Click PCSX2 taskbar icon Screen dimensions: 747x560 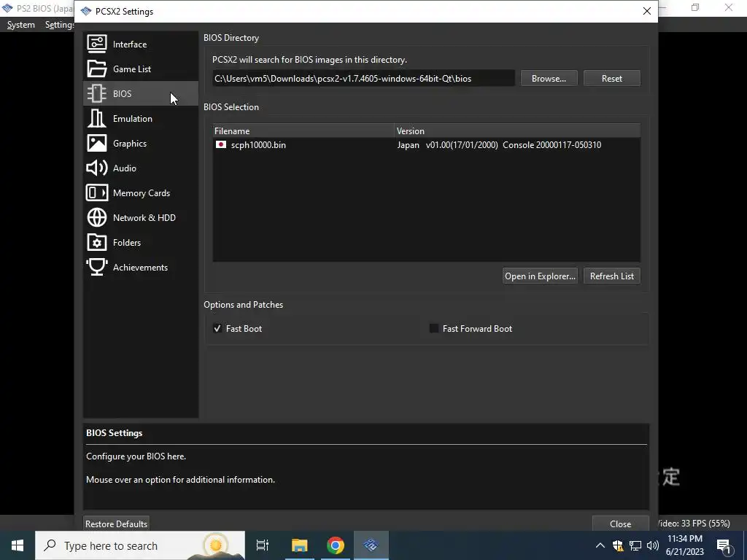(371, 545)
